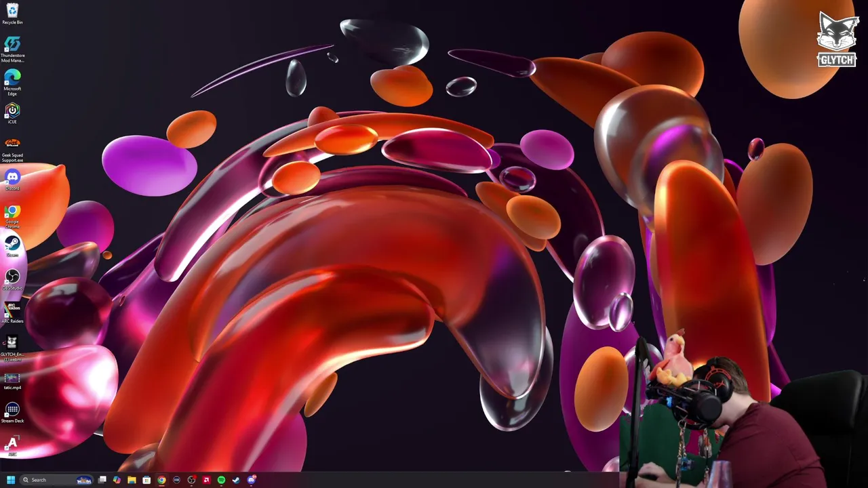Select the Google Chrome desktop shortcut
This screenshot has height=488, width=868.
[12, 216]
